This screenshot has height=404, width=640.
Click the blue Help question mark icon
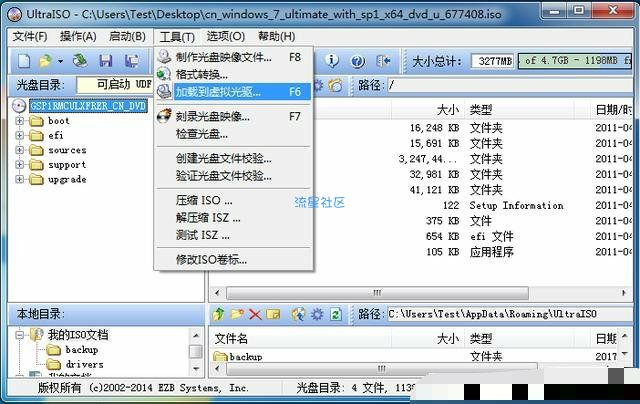[358, 62]
